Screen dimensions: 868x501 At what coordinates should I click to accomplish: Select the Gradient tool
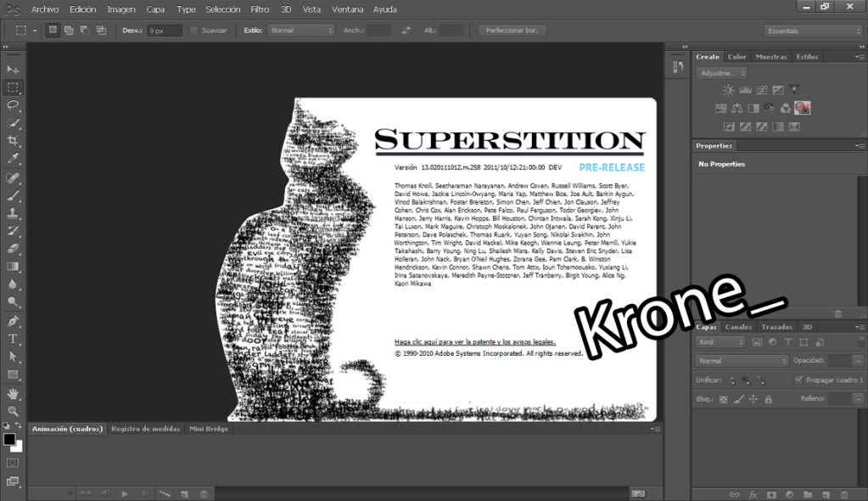tap(13, 267)
